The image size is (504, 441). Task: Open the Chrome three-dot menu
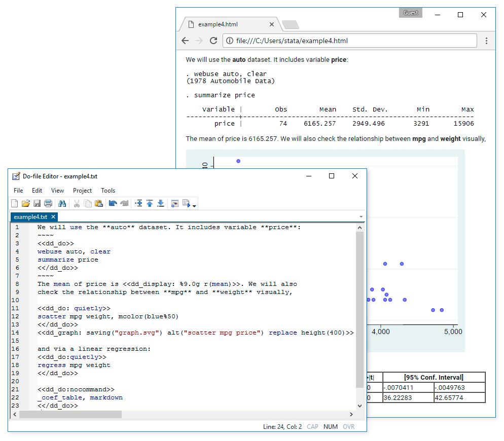coord(486,41)
